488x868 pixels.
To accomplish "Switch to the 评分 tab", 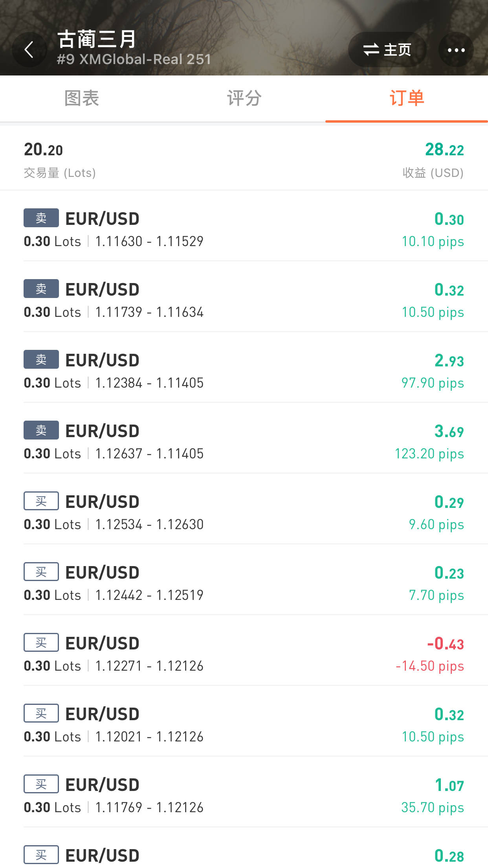I will click(x=244, y=98).
